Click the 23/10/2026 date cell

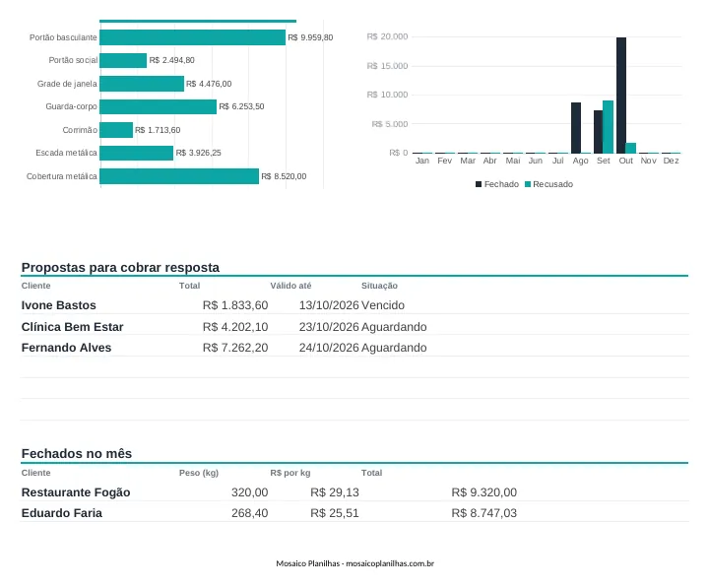pyautogui.click(x=329, y=327)
